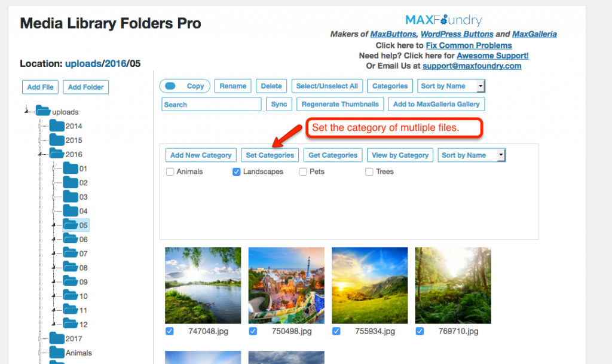Open the 755934.jpg sunset thumbnail
The image size is (612, 364).
pyautogui.click(x=369, y=285)
